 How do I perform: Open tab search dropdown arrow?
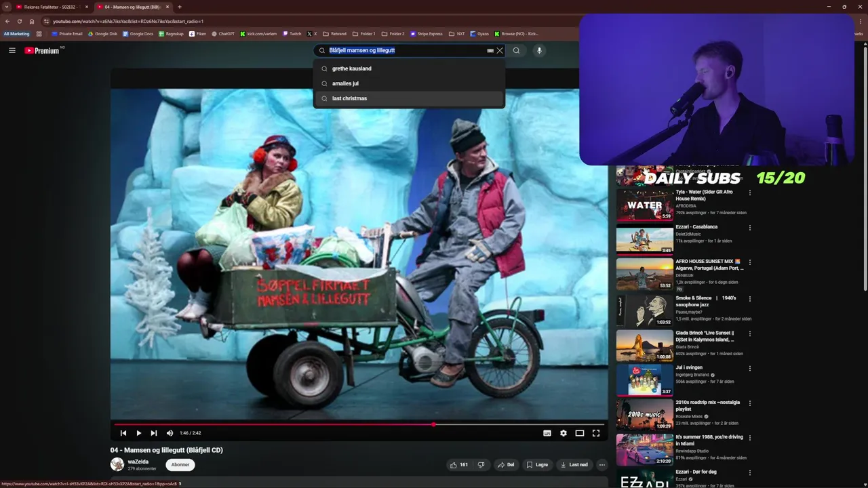coord(7,7)
